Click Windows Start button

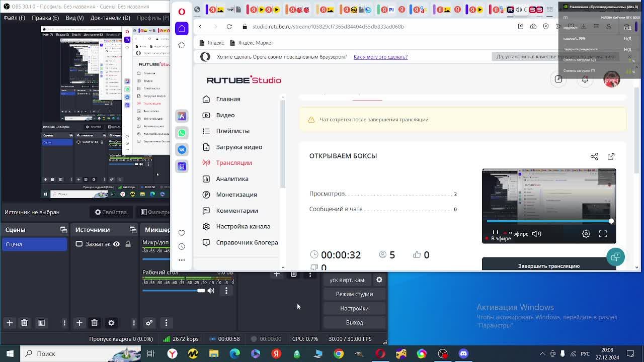pyautogui.click(x=10, y=353)
